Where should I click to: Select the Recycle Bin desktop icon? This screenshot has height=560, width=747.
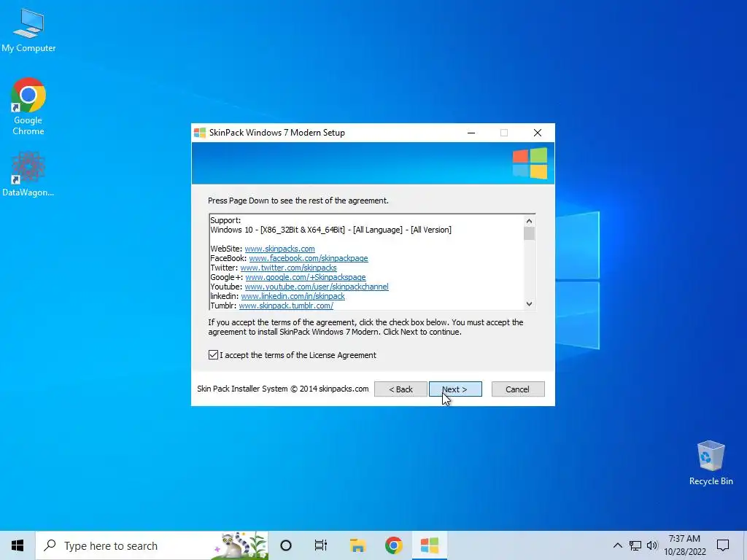click(711, 462)
